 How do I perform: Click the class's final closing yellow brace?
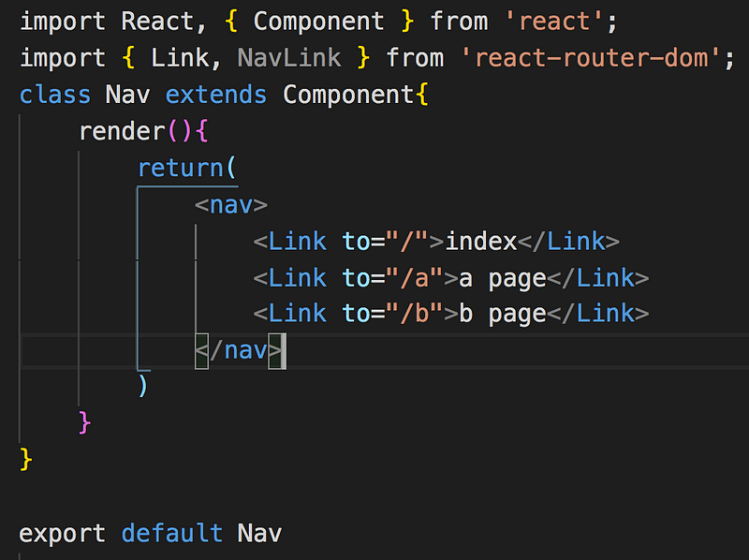(26, 459)
